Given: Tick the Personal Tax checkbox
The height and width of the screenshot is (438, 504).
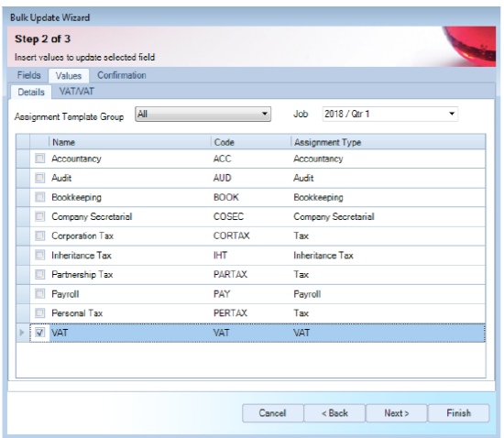Looking at the screenshot, I should pyautogui.click(x=39, y=313).
